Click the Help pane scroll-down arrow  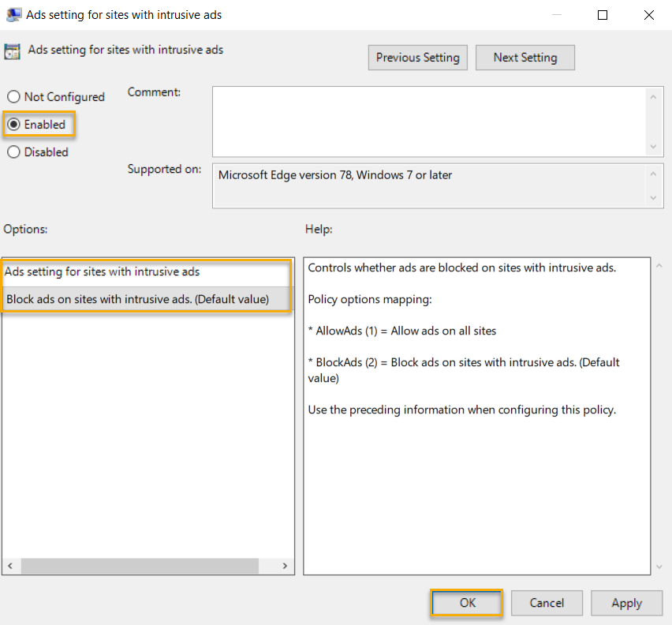coord(659,565)
